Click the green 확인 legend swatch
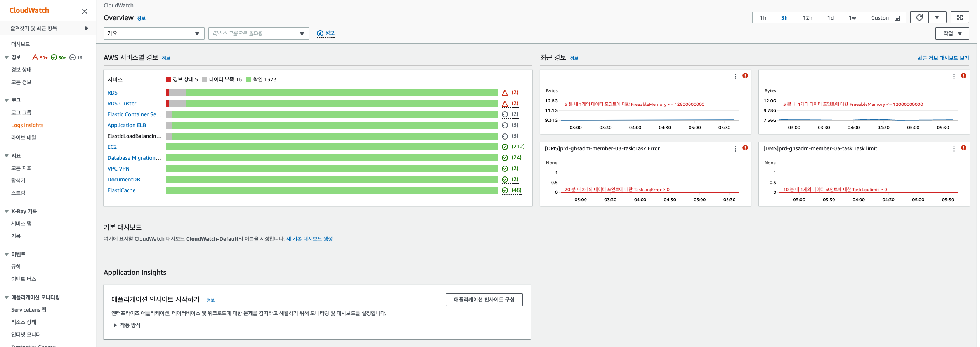980x347 pixels. [x=248, y=79]
